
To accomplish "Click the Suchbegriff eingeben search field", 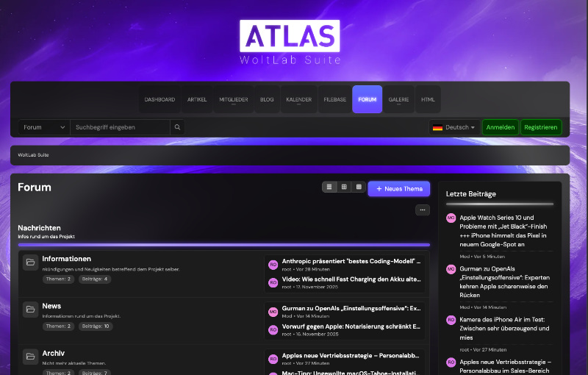I will 119,127.
